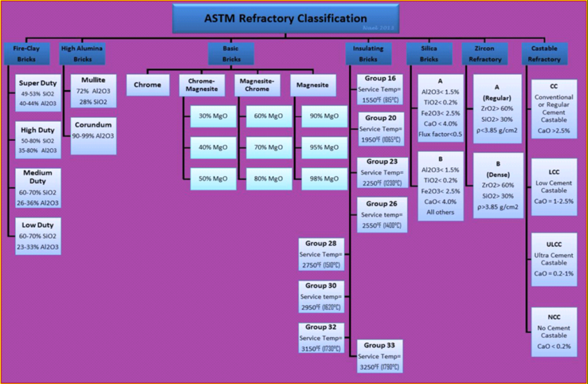Image resolution: width=588 pixels, height=384 pixels.
Task: Click the 98% MgO Magnesite box
Action: [x=324, y=179]
